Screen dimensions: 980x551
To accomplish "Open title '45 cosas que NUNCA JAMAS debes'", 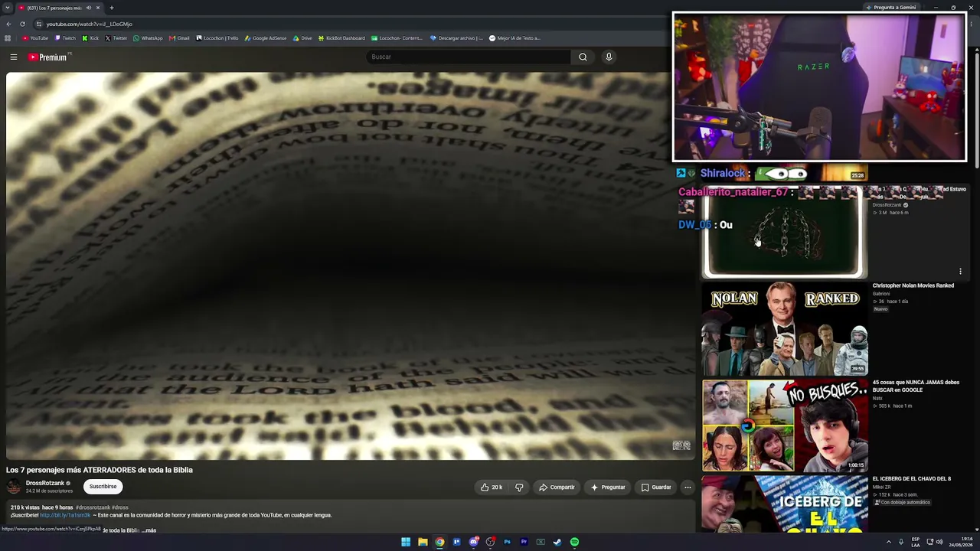I will (916, 386).
